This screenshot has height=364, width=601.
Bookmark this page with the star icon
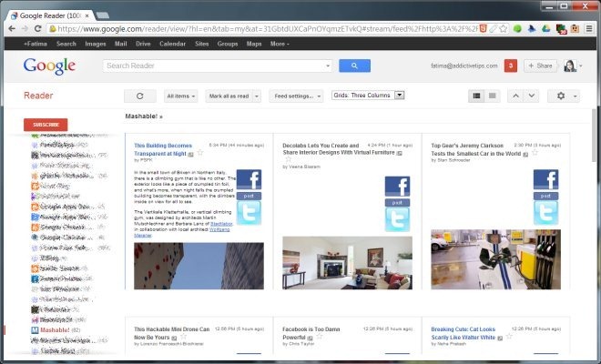504,29
